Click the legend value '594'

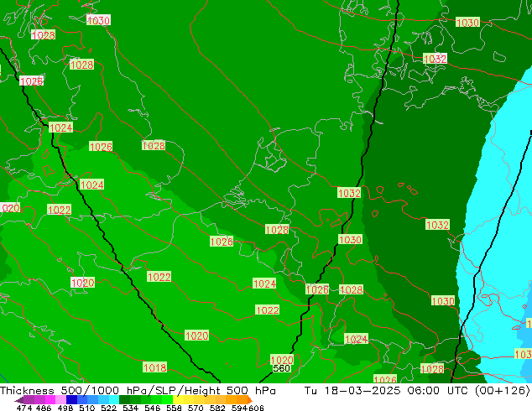pyautogui.click(x=239, y=408)
